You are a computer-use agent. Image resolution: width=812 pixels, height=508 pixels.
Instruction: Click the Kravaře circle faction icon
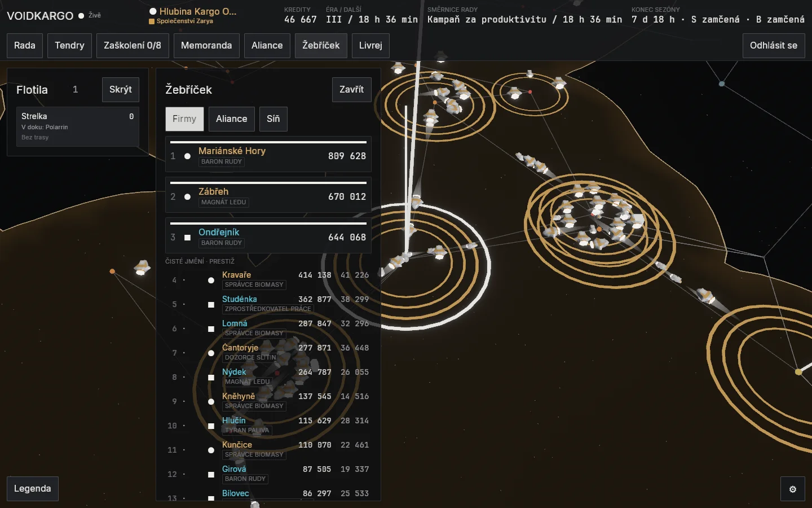pos(211,280)
